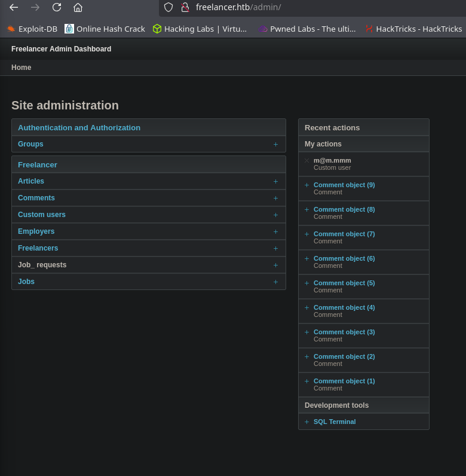Open Comment object (3)
The image size is (466, 476).
click(344, 332)
